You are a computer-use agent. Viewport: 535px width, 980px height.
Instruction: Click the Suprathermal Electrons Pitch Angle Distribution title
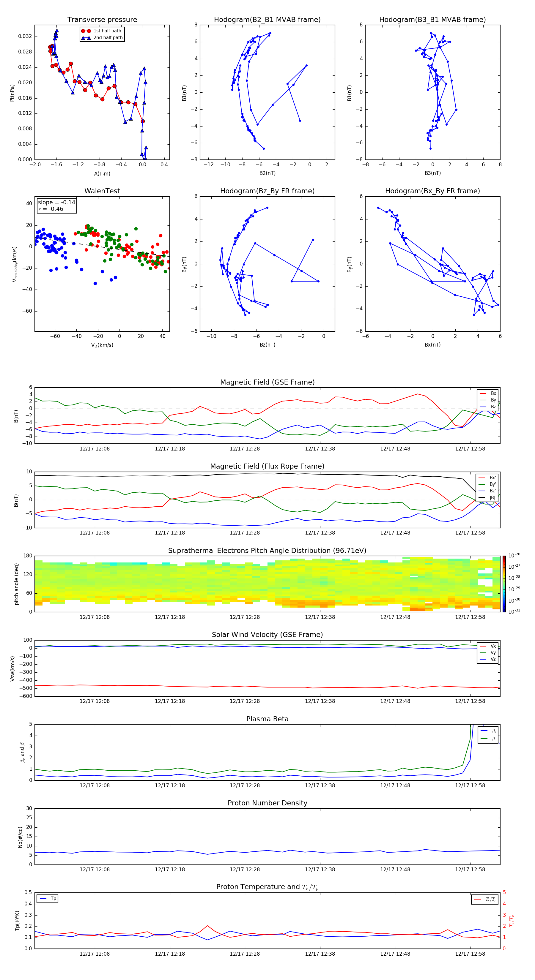(x=267, y=551)
